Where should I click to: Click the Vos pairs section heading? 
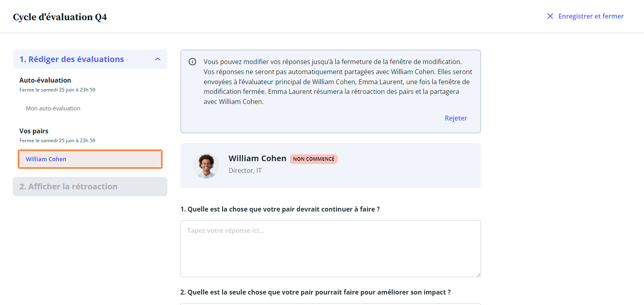(34, 131)
